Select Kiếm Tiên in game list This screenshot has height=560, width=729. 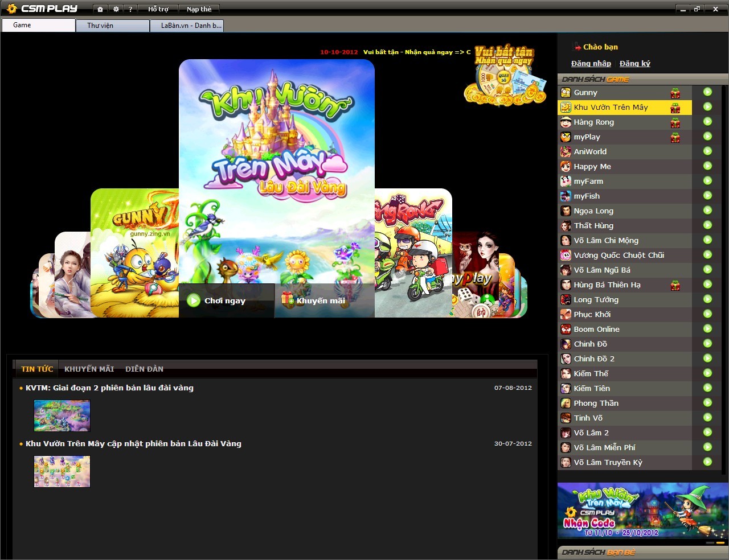pos(625,389)
